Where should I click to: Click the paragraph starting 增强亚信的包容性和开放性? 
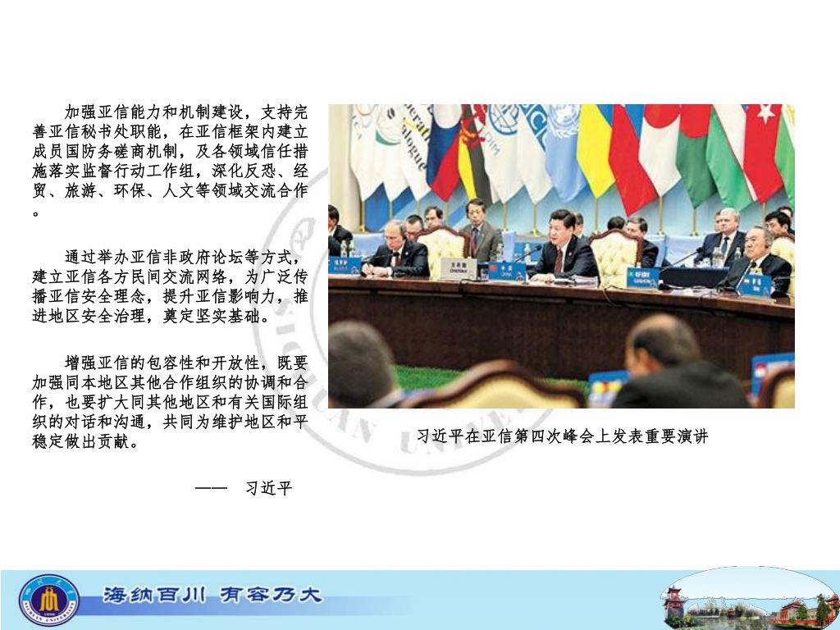pyautogui.click(x=170, y=402)
